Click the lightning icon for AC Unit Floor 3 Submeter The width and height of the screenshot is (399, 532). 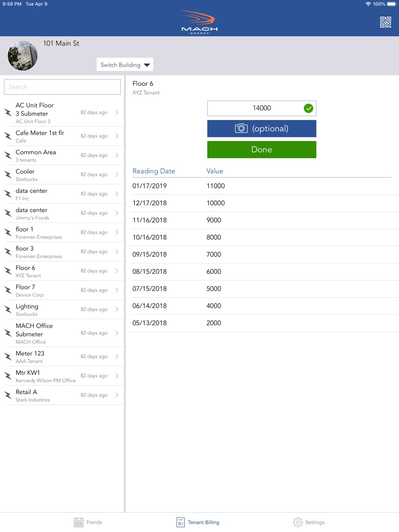(x=8, y=112)
